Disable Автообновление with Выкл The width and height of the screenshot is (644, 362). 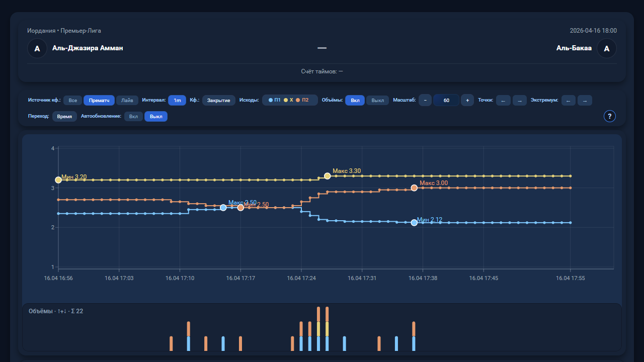coord(156,117)
